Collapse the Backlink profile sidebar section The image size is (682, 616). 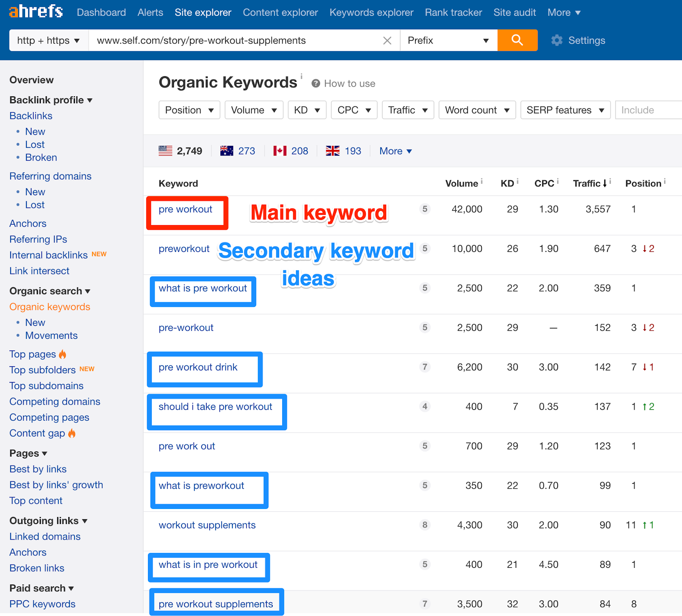[x=51, y=100]
